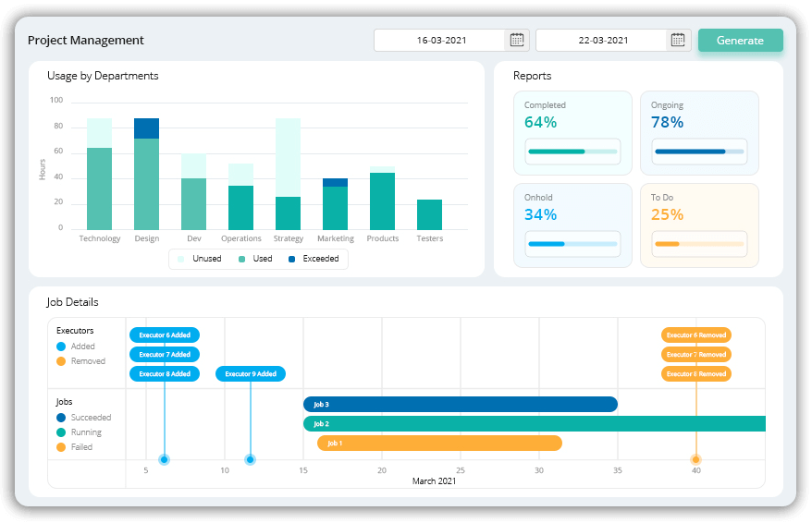The height and width of the screenshot is (523, 812).
Task: Select the Executor 7 Removed tag
Action: click(695, 355)
